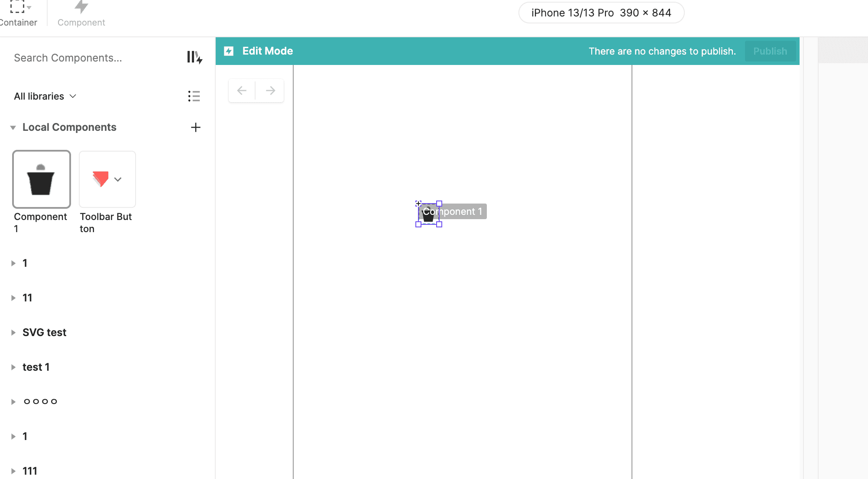Image resolution: width=868 pixels, height=479 pixels.
Task: Expand the test 1 group
Action: [13, 367]
